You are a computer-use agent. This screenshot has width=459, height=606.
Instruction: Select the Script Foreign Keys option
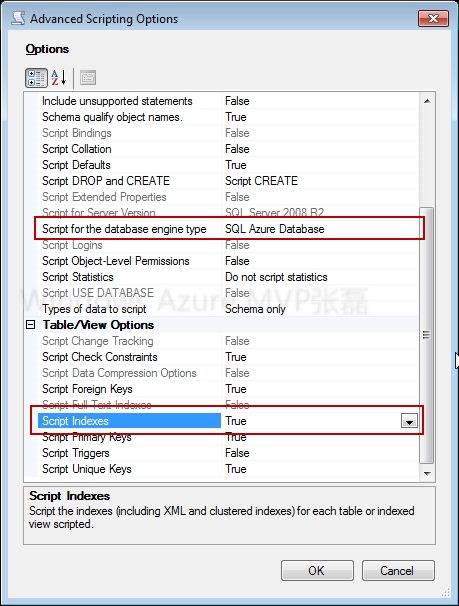[228, 389]
